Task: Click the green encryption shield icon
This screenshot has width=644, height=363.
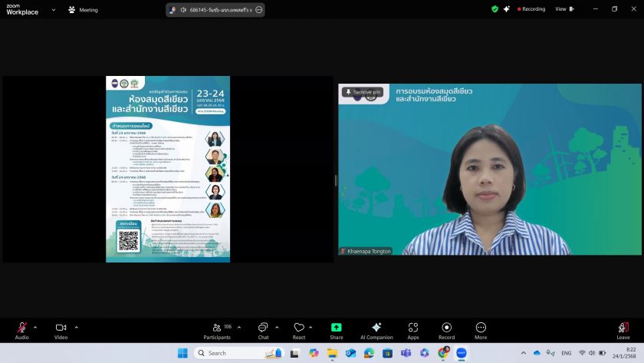Action: pos(495,9)
